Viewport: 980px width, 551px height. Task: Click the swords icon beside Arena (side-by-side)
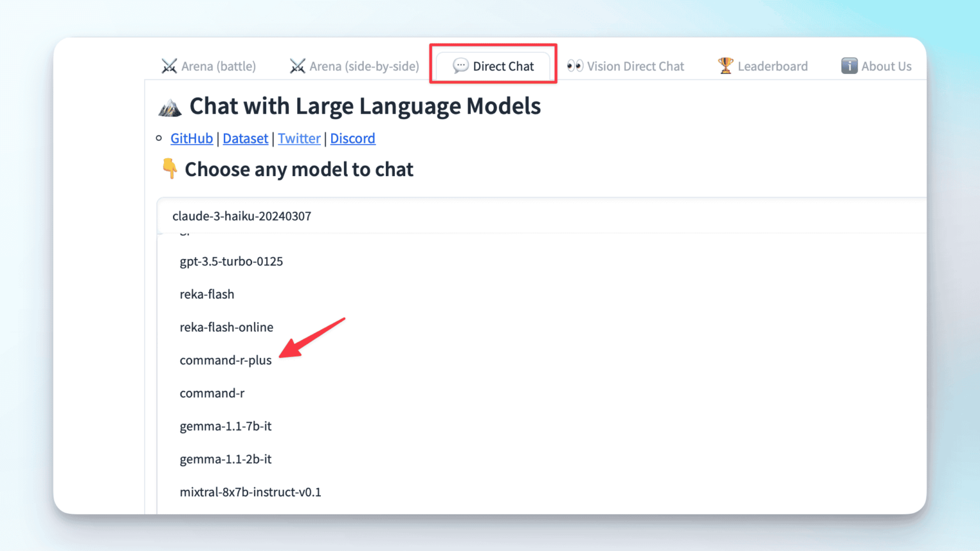click(297, 66)
